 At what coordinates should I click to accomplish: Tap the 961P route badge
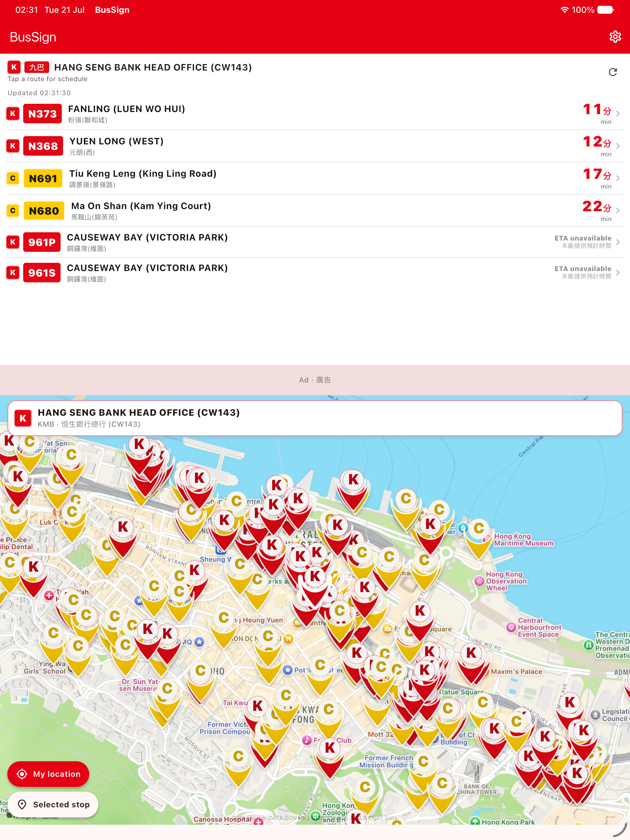point(42,242)
